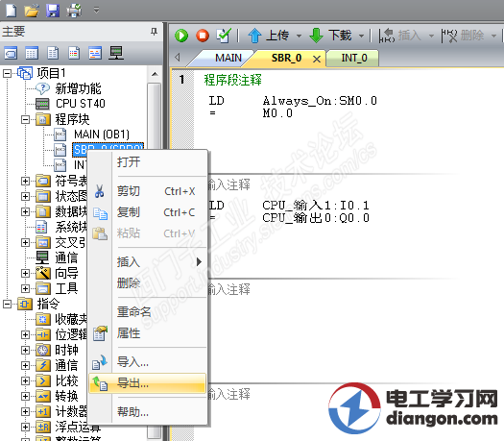Open the quick access toolbar dropdown
The image size is (504, 441).
click(96, 11)
